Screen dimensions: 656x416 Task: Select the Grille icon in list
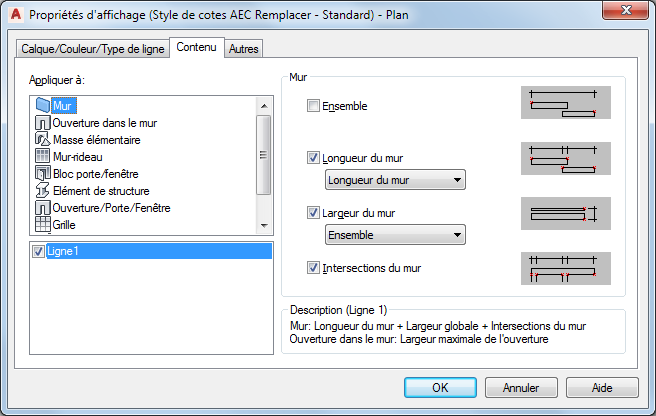[x=43, y=225]
